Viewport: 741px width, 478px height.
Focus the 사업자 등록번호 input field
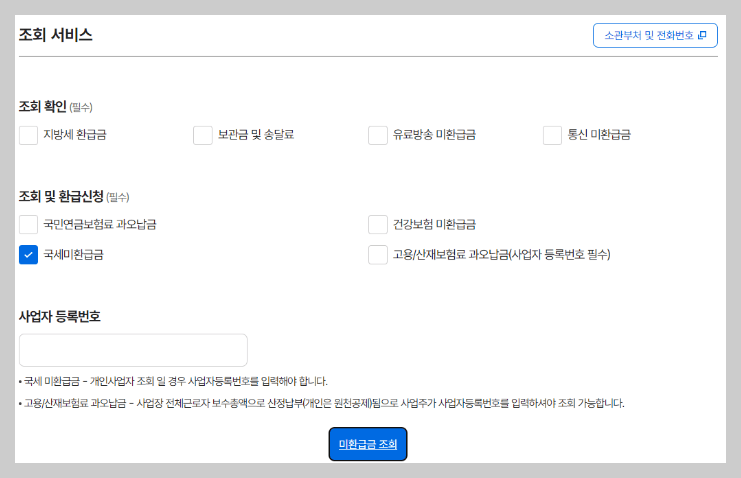(x=133, y=350)
